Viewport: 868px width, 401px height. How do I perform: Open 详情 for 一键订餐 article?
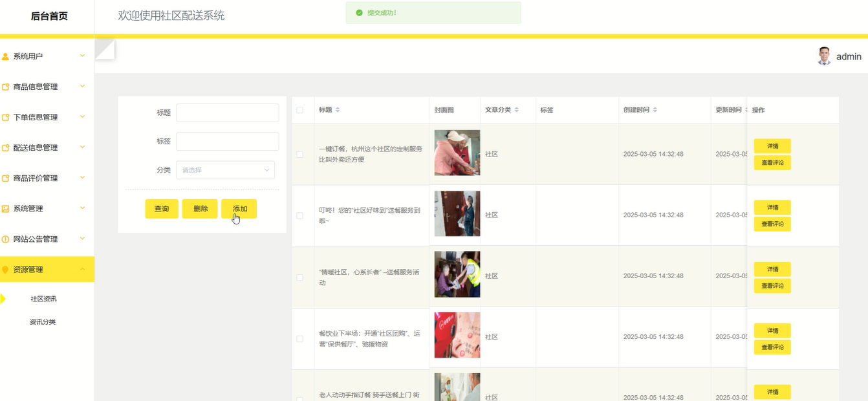click(772, 146)
